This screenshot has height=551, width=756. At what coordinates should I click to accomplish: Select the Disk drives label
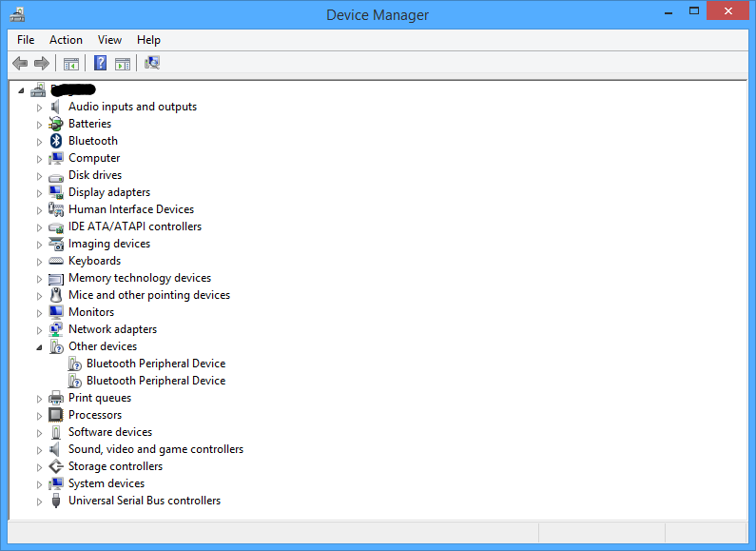pos(95,175)
